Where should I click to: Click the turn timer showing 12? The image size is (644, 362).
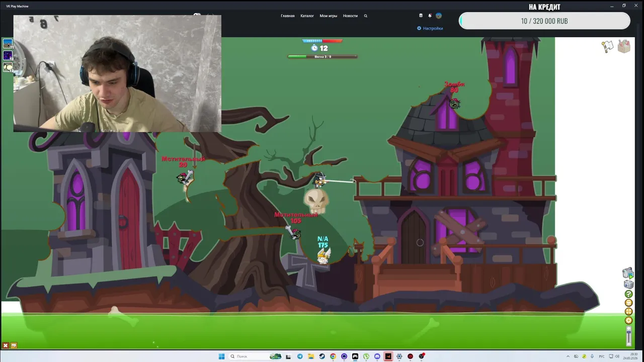(319, 48)
